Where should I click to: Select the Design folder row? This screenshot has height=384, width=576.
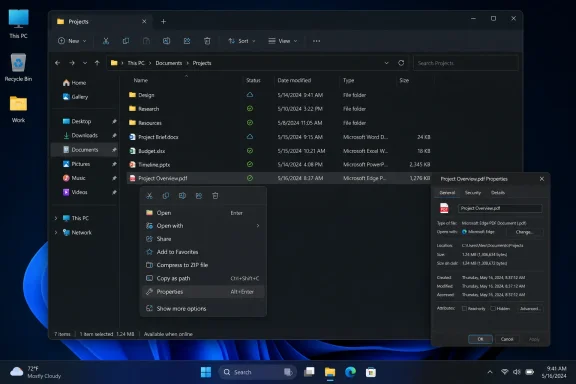pyautogui.click(x=279, y=95)
